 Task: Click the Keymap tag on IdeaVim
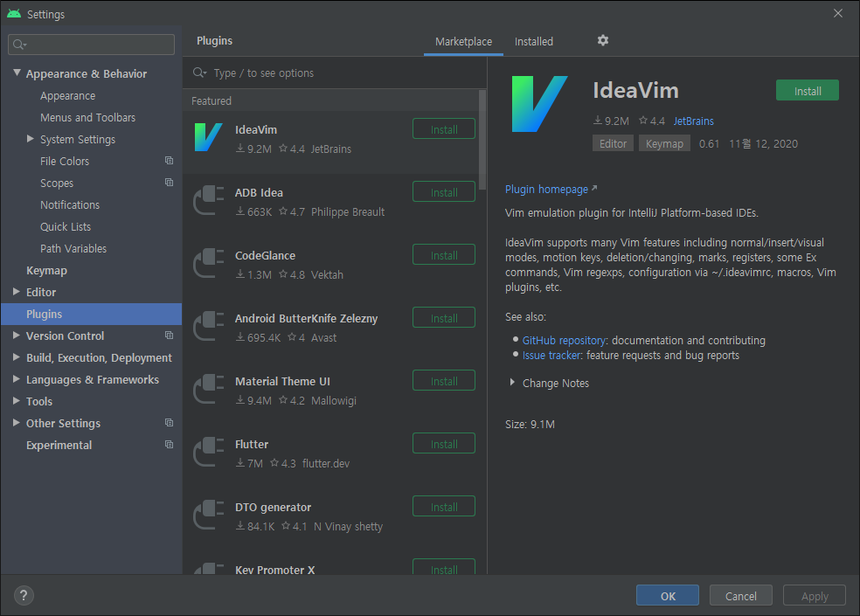point(664,143)
